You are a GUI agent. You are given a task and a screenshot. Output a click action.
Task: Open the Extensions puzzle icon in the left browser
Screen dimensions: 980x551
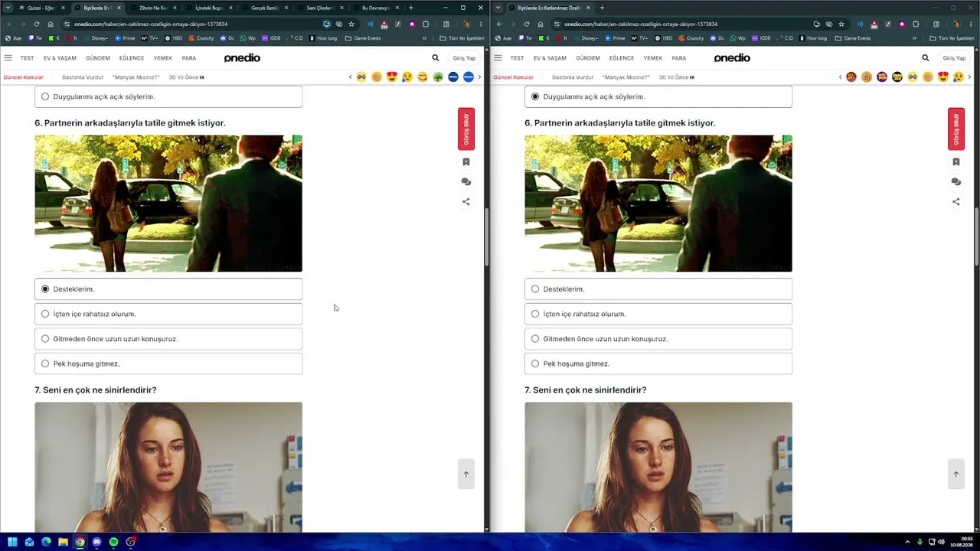tap(426, 24)
